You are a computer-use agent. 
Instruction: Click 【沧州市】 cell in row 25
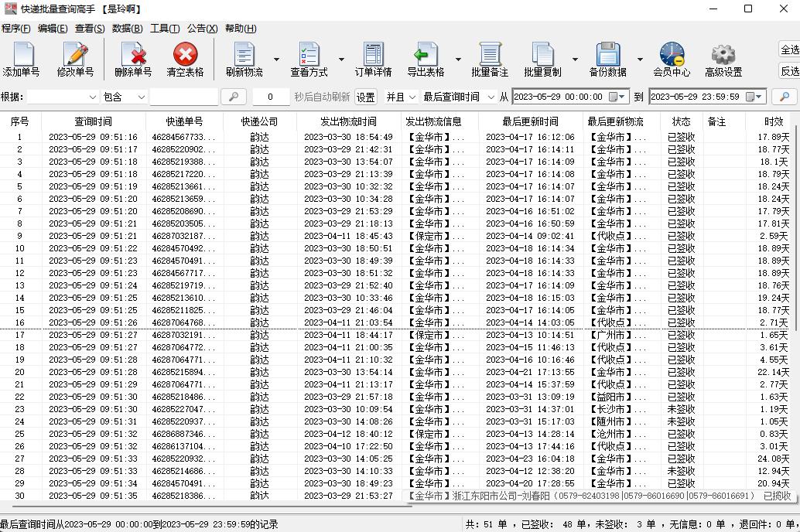(x=617, y=434)
